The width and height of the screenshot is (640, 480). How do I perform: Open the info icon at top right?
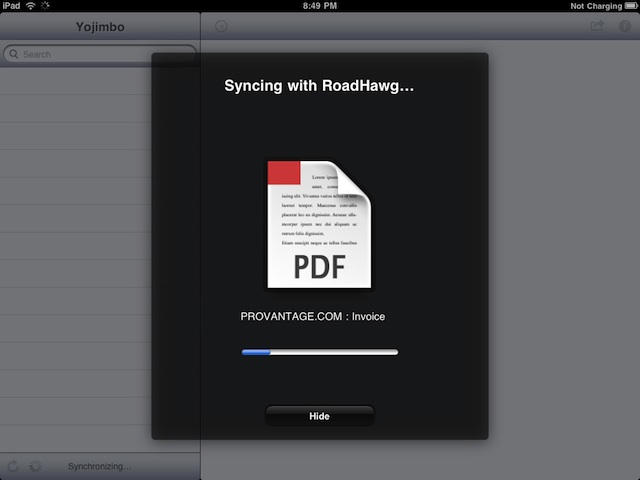coord(625,26)
